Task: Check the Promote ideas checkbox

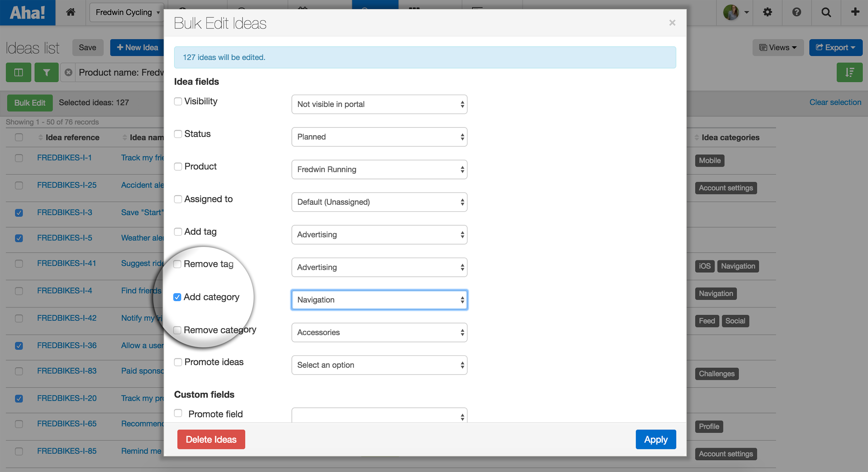Action: pos(178,362)
